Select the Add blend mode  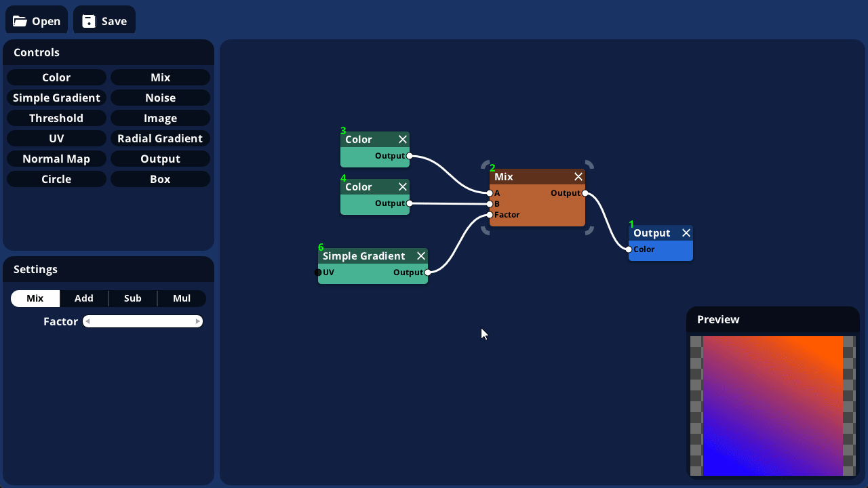tap(84, 298)
